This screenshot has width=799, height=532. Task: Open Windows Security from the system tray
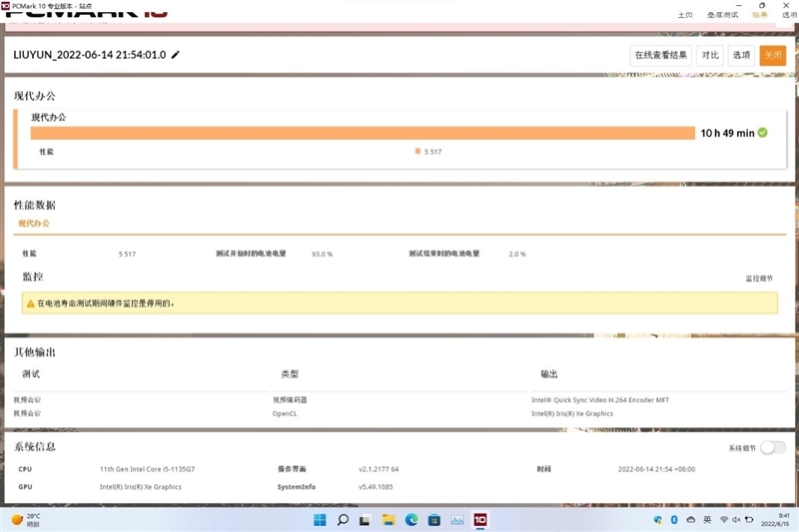click(658, 520)
